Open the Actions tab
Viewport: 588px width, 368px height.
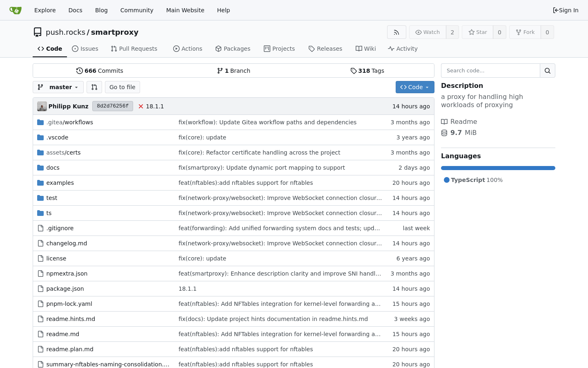(188, 49)
